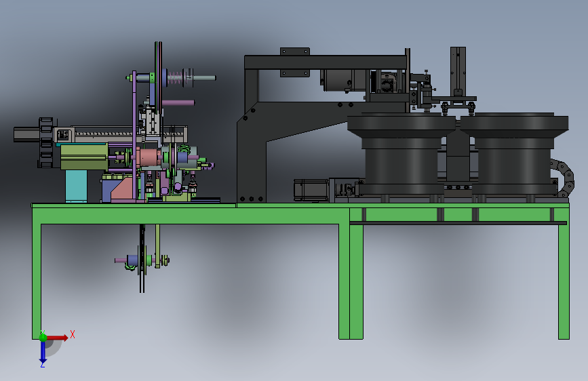The height and width of the screenshot is (381, 588).
Task: Select the pulley assembly beneath the table
Action: (142, 260)
